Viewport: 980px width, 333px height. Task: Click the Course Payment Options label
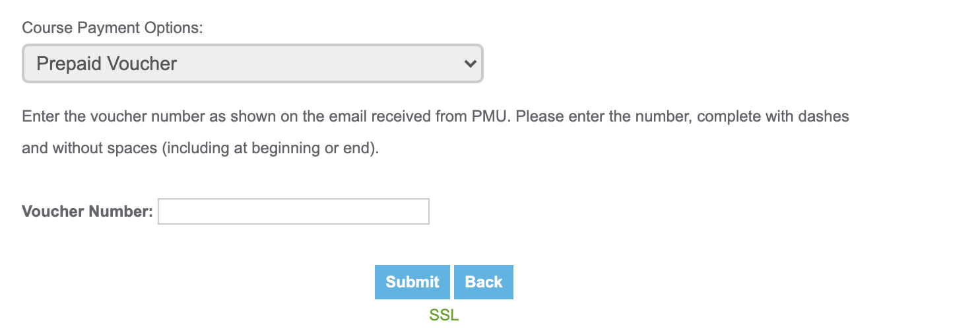coord(113,28)
